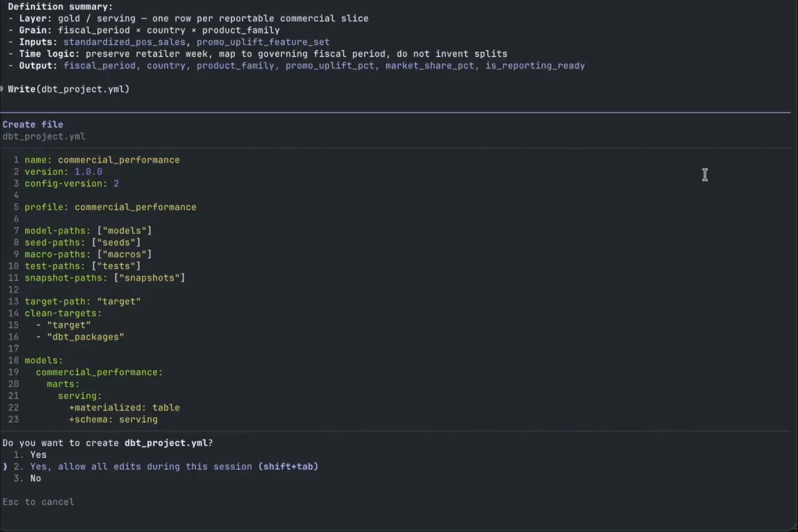Choose the "No" option
Screen dimensions: 798x532
click(36, 478)
